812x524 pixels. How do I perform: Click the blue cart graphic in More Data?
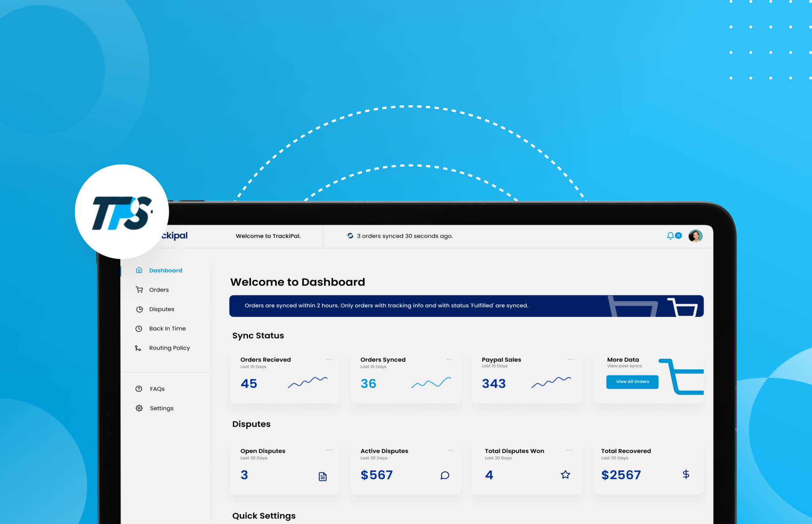(x=682, y=377)
